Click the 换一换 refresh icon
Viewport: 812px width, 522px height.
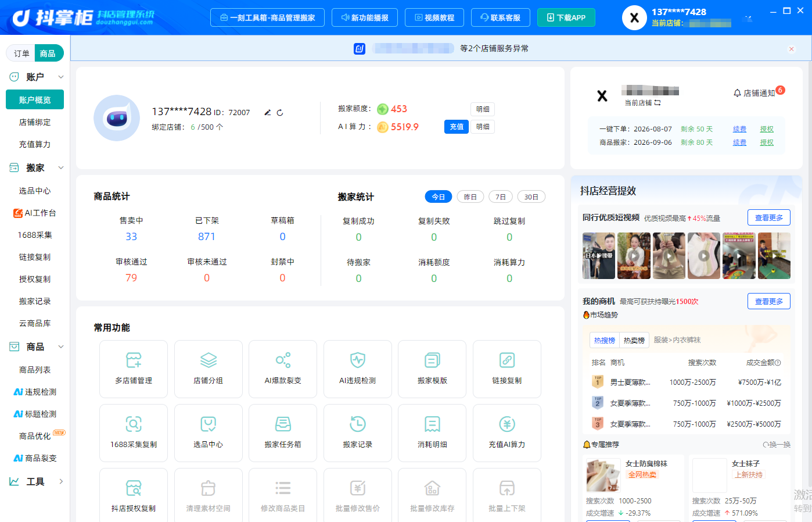[x=766, y=445]
